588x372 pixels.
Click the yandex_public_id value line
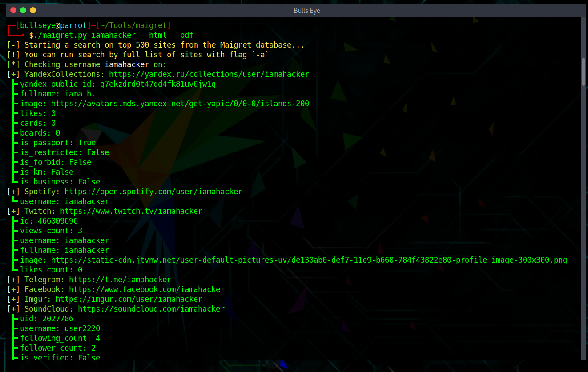coord(118,84)
